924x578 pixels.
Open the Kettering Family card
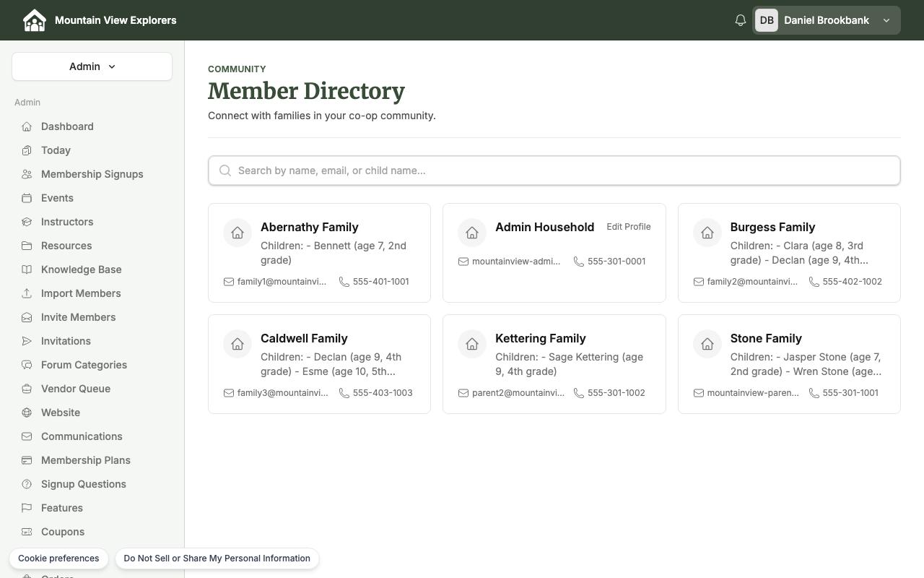(554, 364)
